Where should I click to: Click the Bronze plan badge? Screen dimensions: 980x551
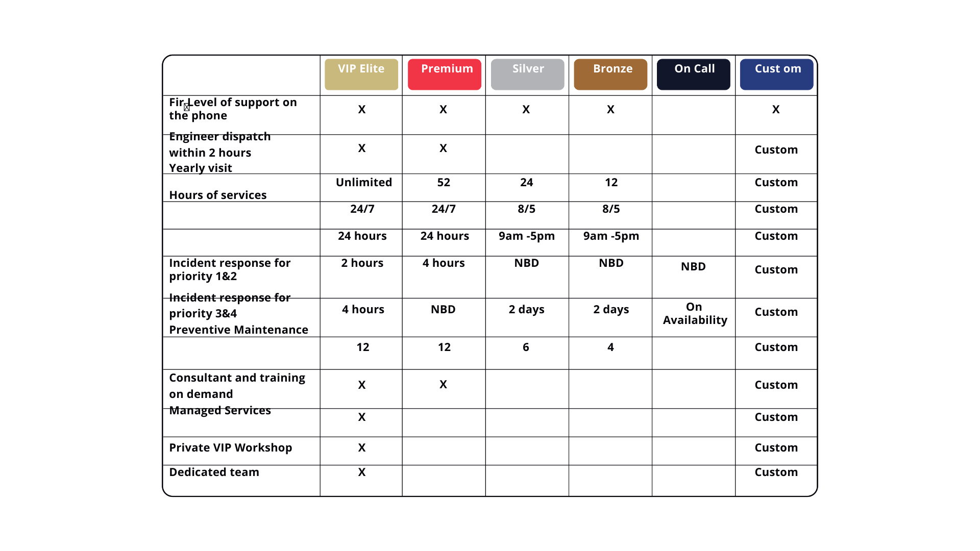[x=610, y=74]
